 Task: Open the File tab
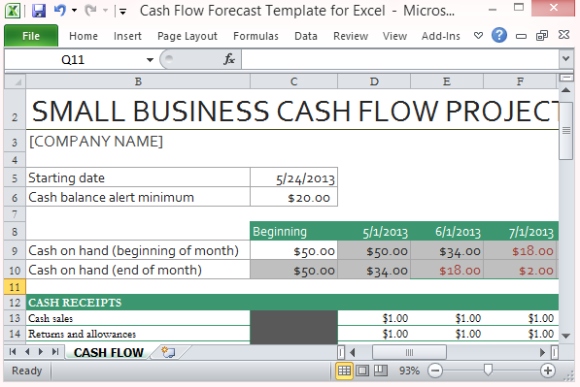click(31, 36)
